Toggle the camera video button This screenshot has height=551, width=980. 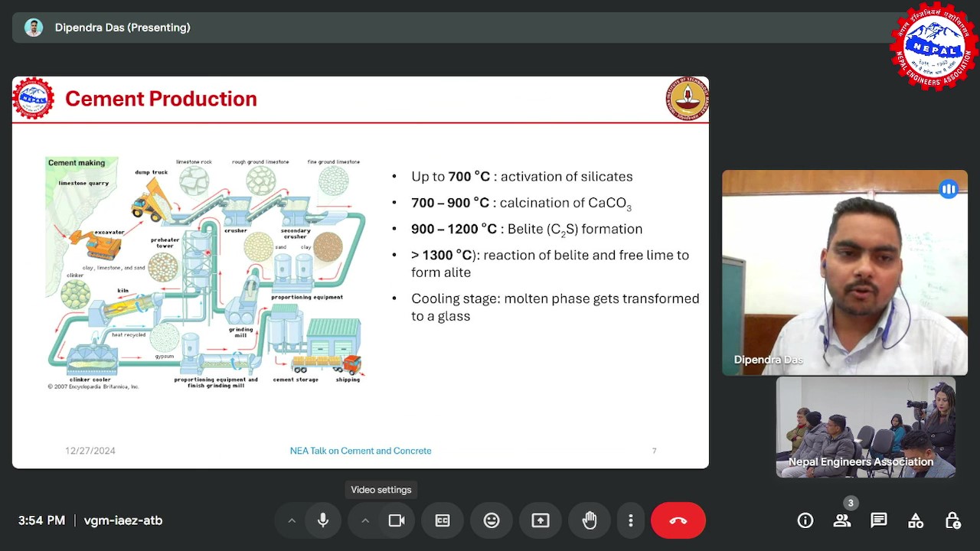tap(397, 520)
